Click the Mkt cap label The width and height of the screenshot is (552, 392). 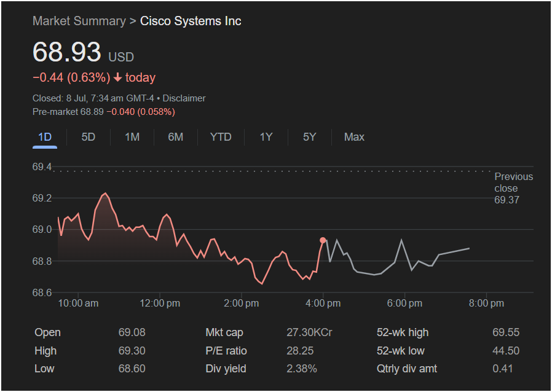tap(224, 332)
